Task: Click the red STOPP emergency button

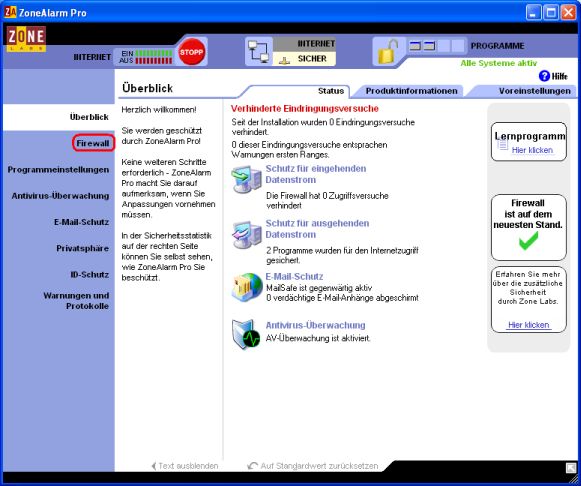Action: click(191, 52)
